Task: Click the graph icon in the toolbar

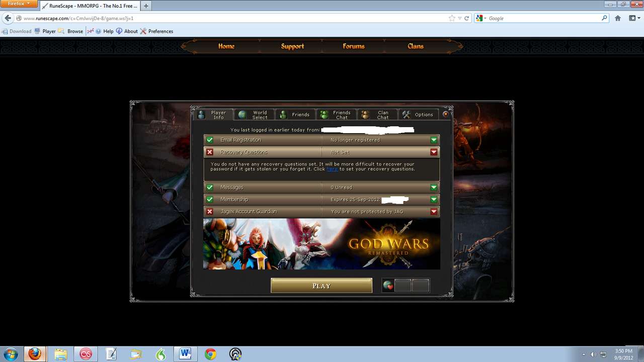Action: pos(91,31)
